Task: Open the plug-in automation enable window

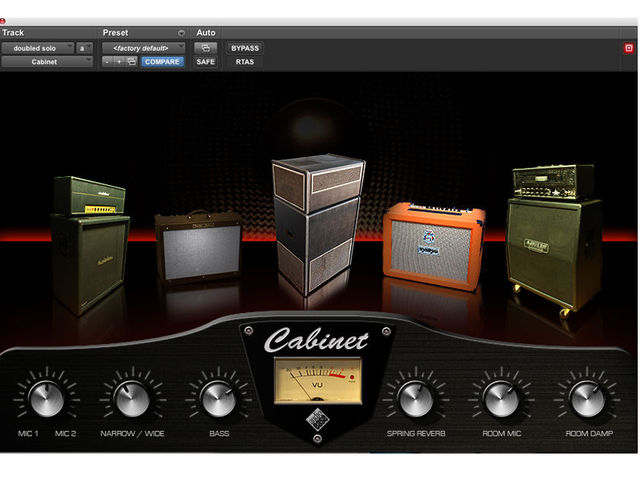Action: click(205, 48)
